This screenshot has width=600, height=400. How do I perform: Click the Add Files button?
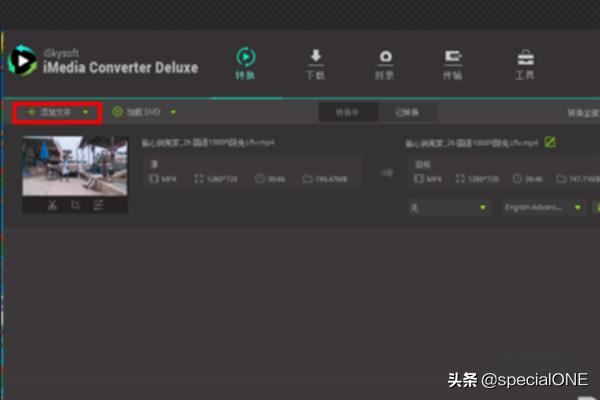pos(49,112)
